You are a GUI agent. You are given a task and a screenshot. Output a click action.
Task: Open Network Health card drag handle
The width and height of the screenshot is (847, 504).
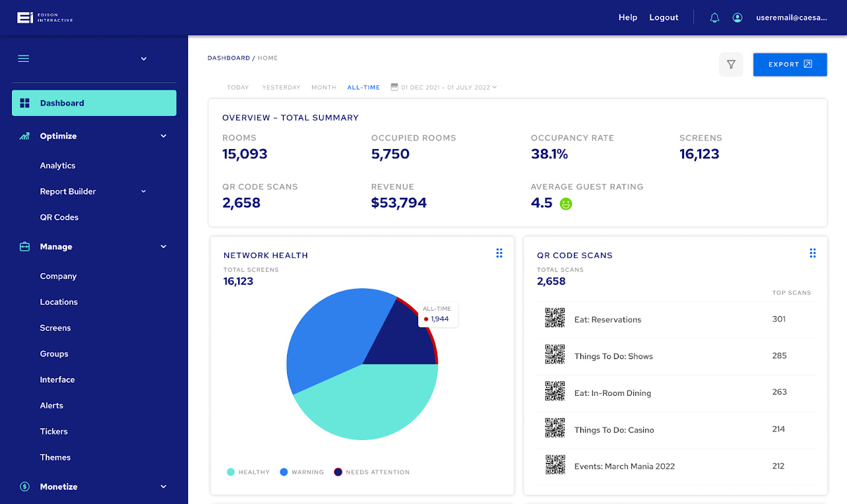tap(499, 253)
